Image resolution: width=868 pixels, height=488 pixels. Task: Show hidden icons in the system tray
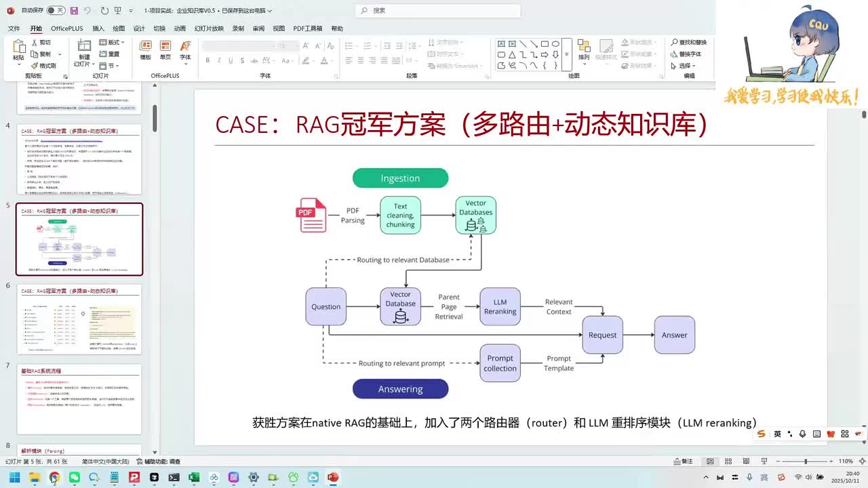(706, 477)
